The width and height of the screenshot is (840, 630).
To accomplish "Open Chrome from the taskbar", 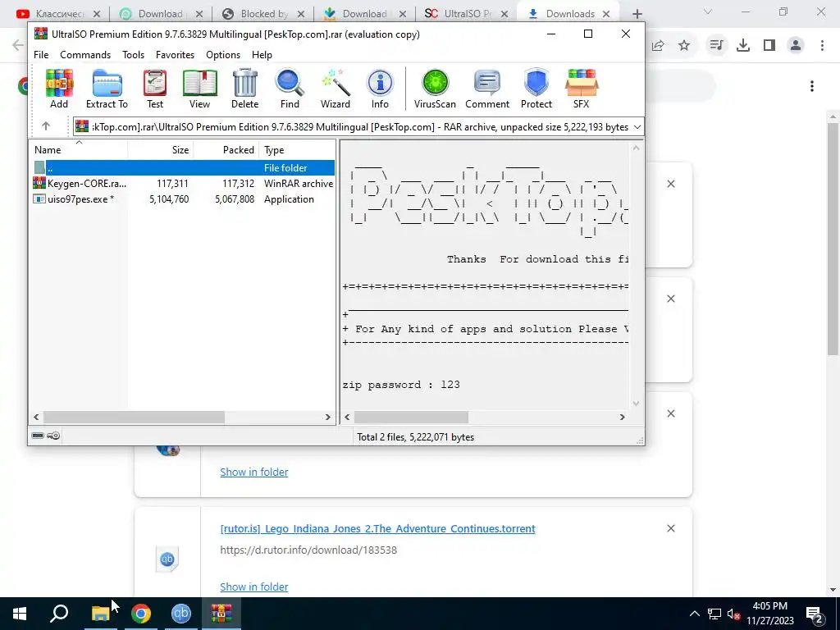I will 141,614.
